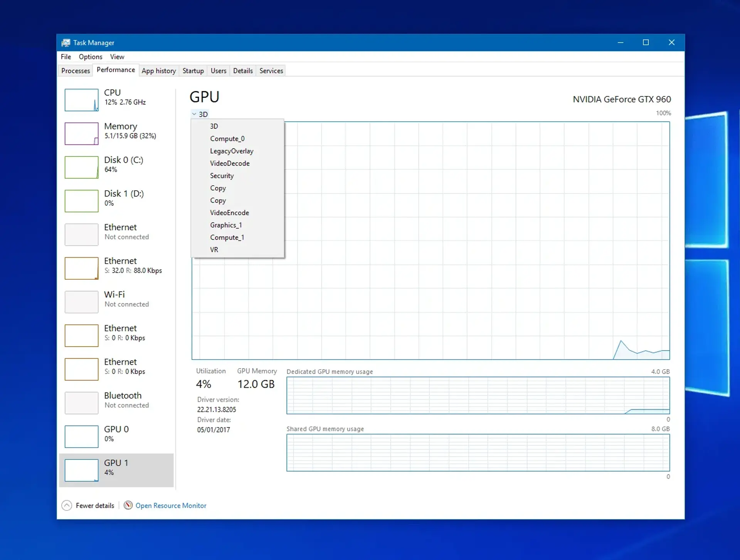Choose VideoDecode from engine list

pos(238,163)
